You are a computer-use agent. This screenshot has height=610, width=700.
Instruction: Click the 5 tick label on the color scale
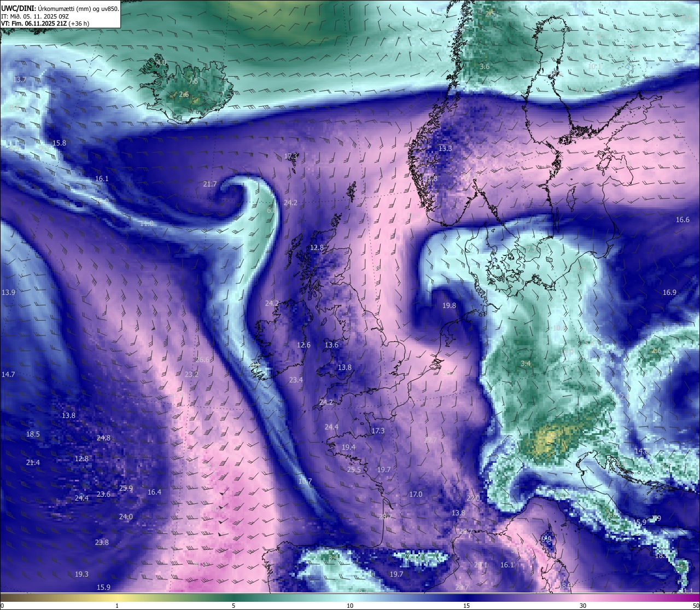[x=234, y=606]
